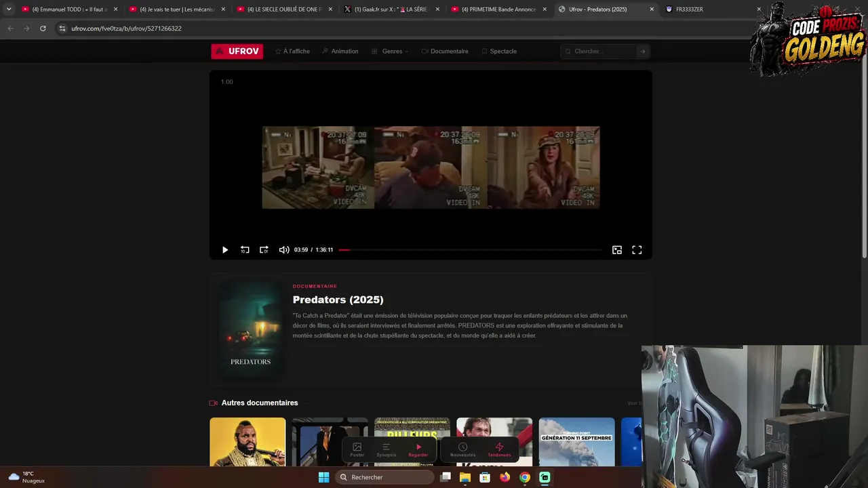Switch to the Emmanuel TODD tab

(70, 9)
